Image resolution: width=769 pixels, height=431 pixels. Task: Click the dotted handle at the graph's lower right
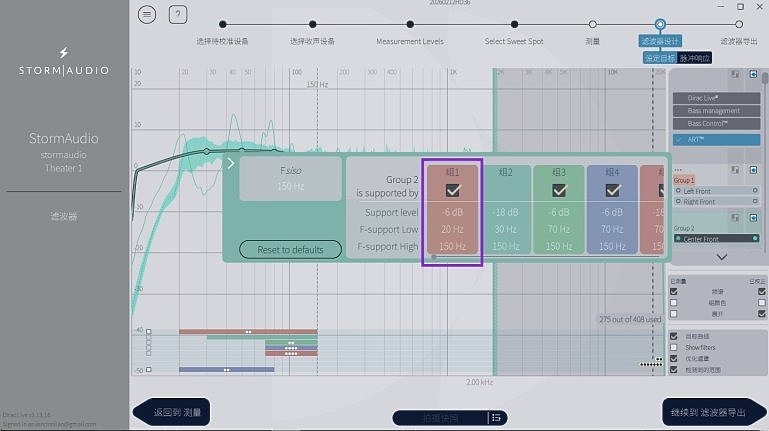[651, 364]
